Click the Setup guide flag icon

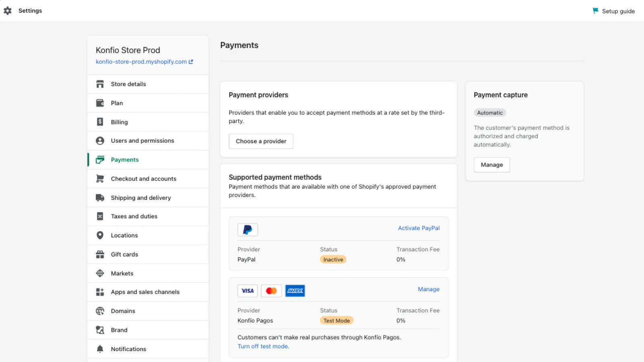(x=595, y=11)
